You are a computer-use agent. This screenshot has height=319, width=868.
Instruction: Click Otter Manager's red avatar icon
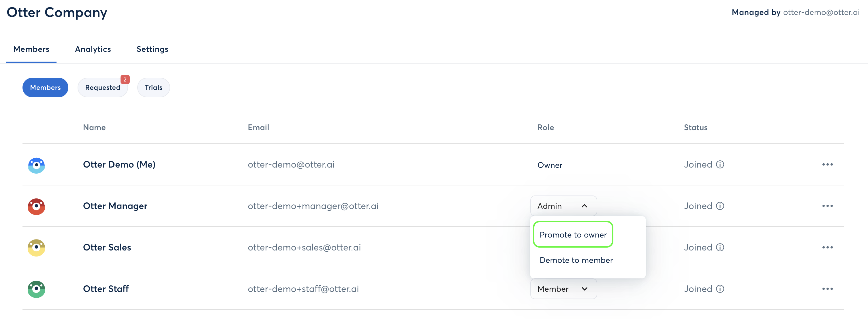(36, 206)
